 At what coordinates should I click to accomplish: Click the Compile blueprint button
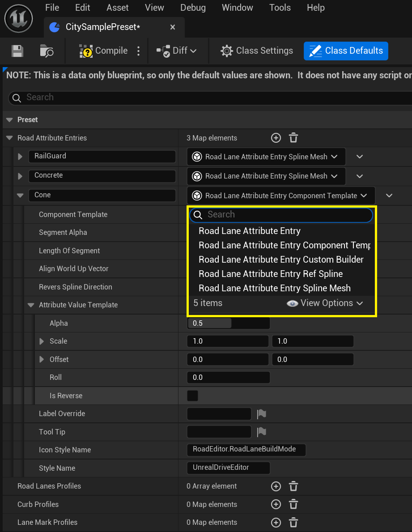click(x=103, y=51)
